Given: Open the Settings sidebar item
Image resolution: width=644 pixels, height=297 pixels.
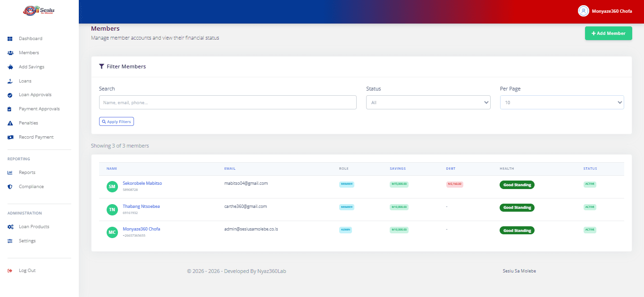Looking at the screenshot, I should 27,241.
